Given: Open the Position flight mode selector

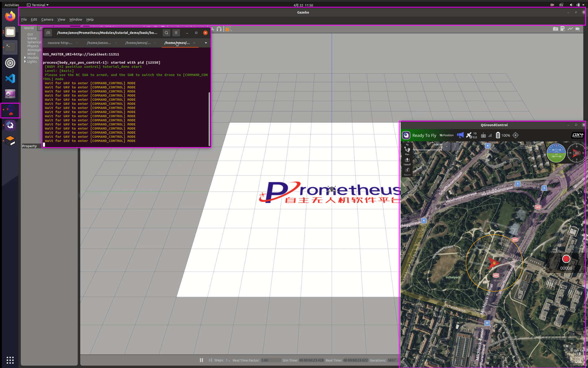Looking at the screenshot, I should click(x=447, y=135).
